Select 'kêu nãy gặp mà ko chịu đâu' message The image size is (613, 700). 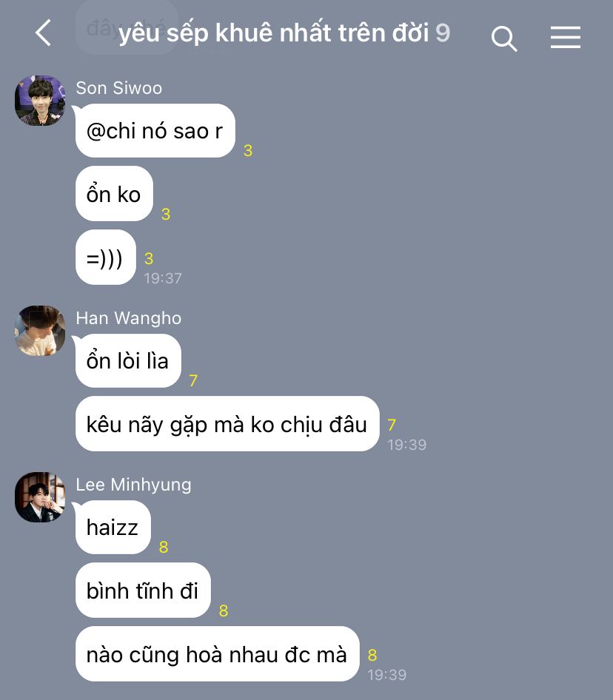[227, 424]
